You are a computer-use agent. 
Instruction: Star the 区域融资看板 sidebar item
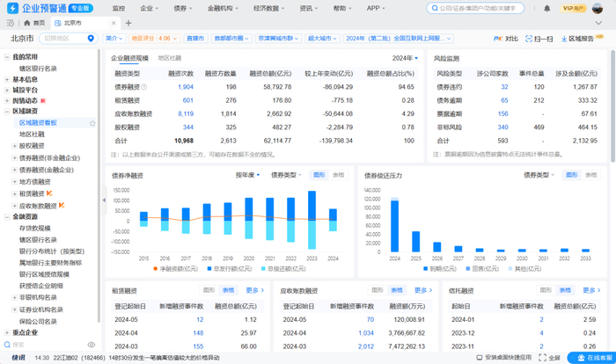[x=92, y=124]
